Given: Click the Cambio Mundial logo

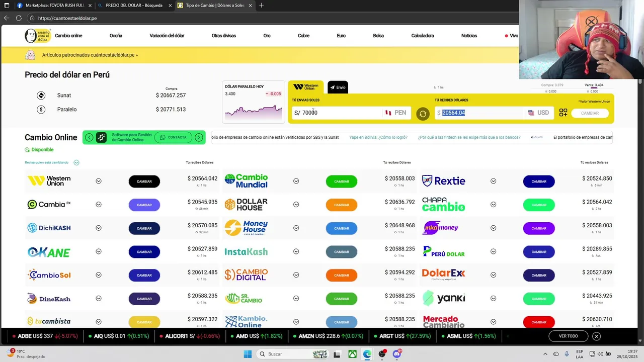Looking at the screenshot, I should point(246,181).
